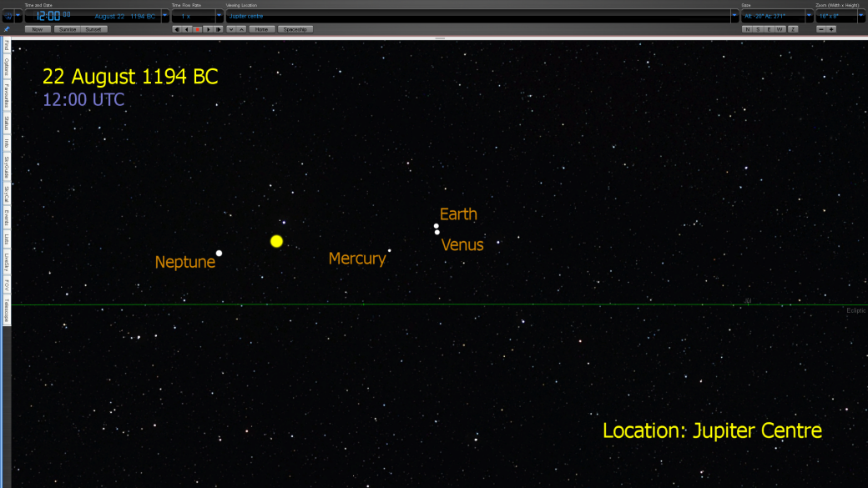Click the Mercury planet dot

pyautogui.click(x=390, y=250)
